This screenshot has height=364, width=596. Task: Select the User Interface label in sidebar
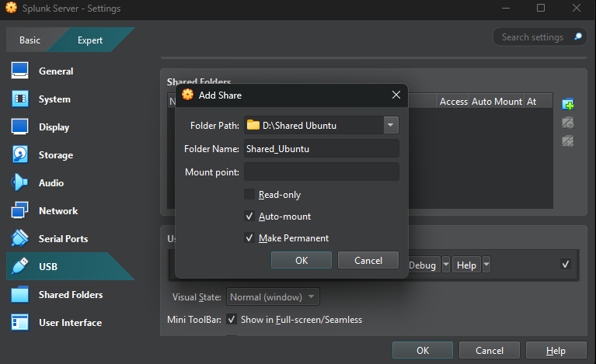(70, 322)
